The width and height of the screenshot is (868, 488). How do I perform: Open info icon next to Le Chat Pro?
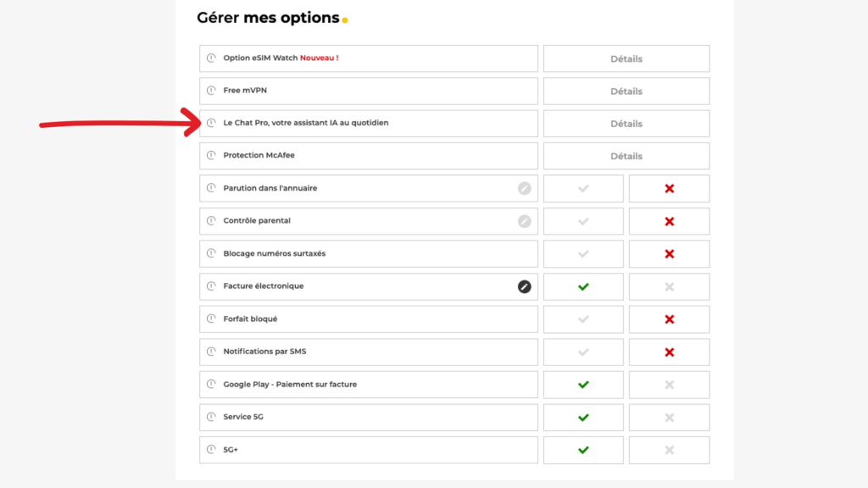(x=211, y=123)
